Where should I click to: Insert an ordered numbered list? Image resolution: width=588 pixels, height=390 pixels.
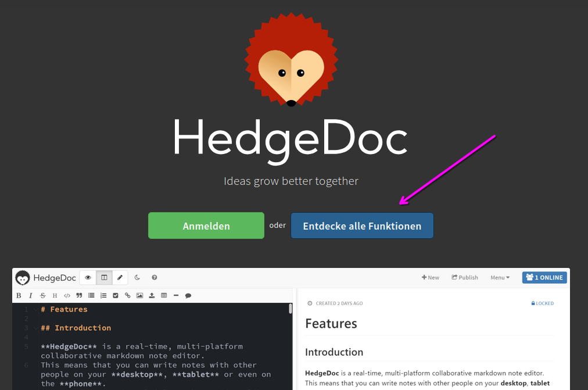point(103,295)
